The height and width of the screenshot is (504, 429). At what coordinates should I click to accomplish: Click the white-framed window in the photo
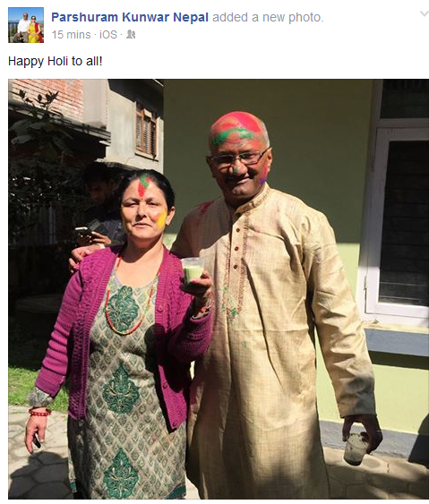[397, 222]
